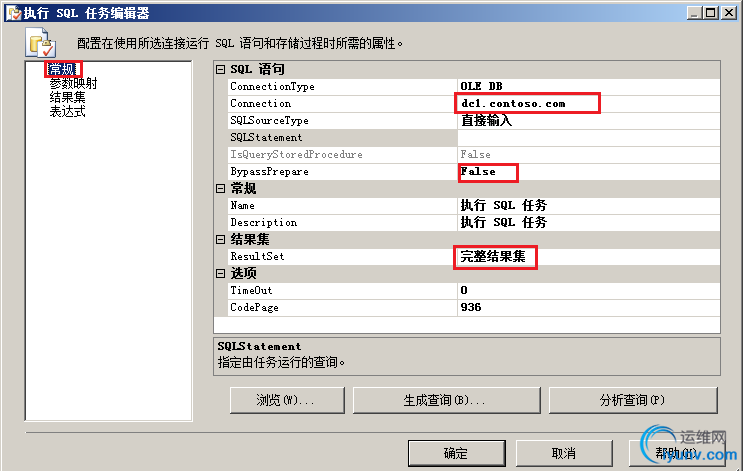Minimize the 执行 SQL 任务编辑器 window

[x=694, y=13]
